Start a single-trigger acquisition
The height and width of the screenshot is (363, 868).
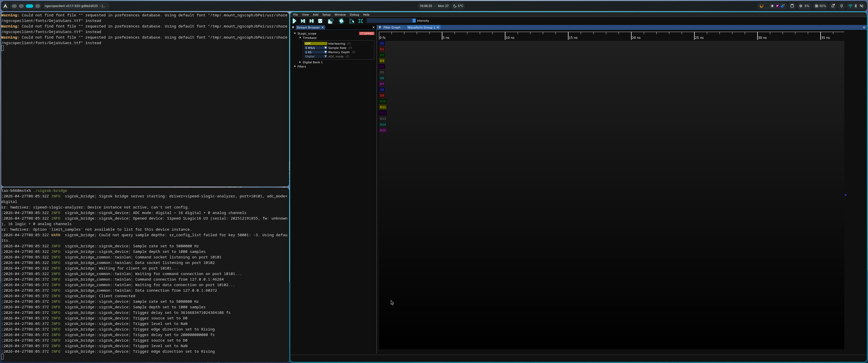point(303,21)
